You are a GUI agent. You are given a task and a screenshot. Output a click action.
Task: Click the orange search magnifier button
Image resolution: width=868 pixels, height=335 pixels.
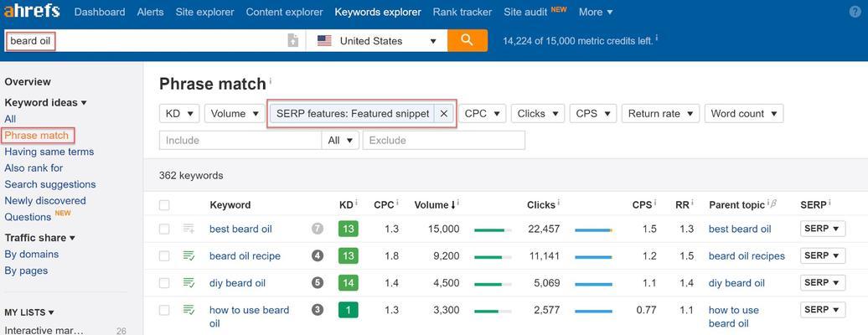click(468, 40)
